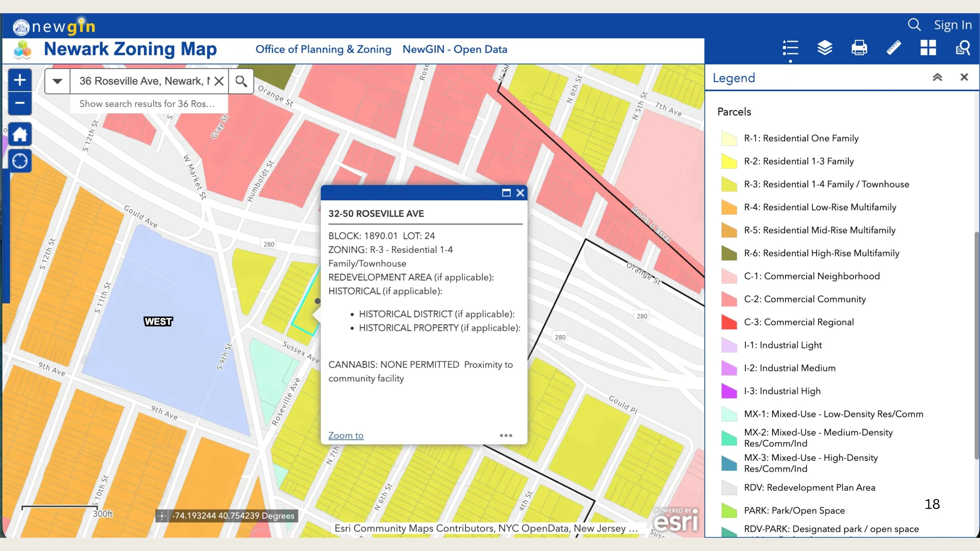Click Show search results for 36 Ros...

click(x=147, y=104)
